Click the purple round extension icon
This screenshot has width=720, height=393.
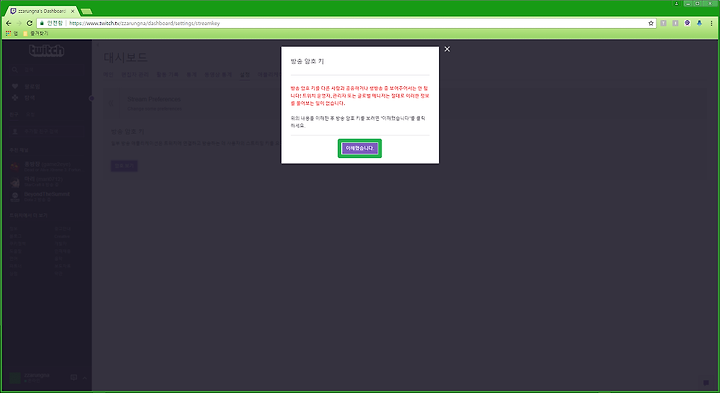click(x=687, y=23)
